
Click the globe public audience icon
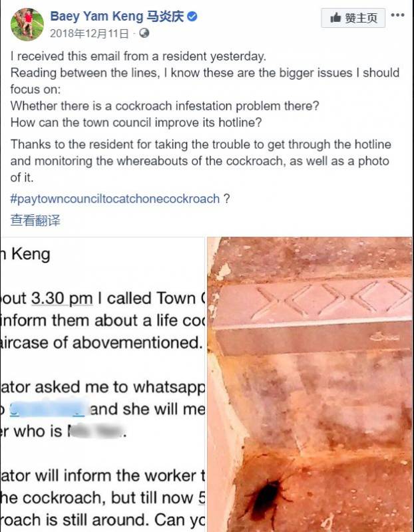144,33
